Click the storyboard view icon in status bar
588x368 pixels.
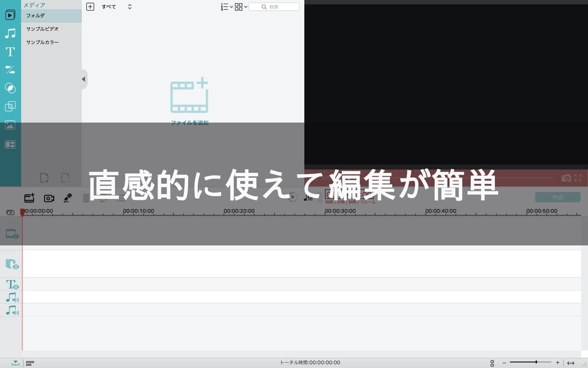(x=30, y=363)
